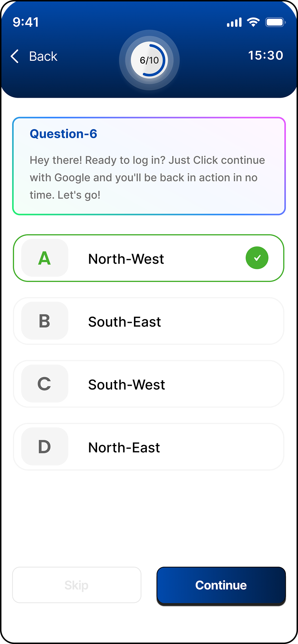This screenshot has height=644, width=298.
Task: Choose the South-East answer option
Action: [x=149, y=321]
